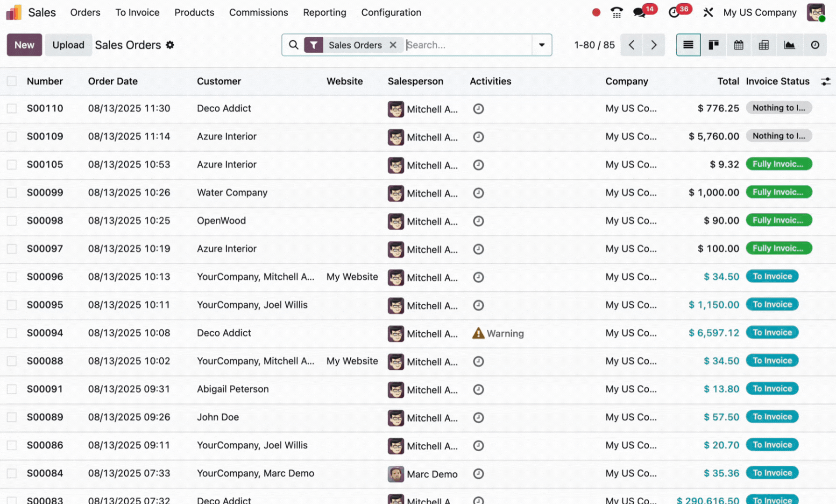Click activity clock for order S00084
The image size is (836, 504).
click(478, 474)
